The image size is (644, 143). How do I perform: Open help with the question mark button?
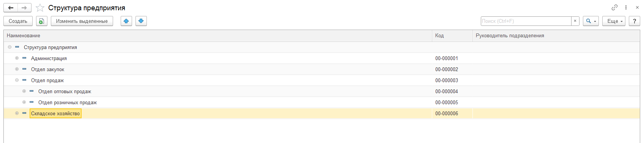635,21
